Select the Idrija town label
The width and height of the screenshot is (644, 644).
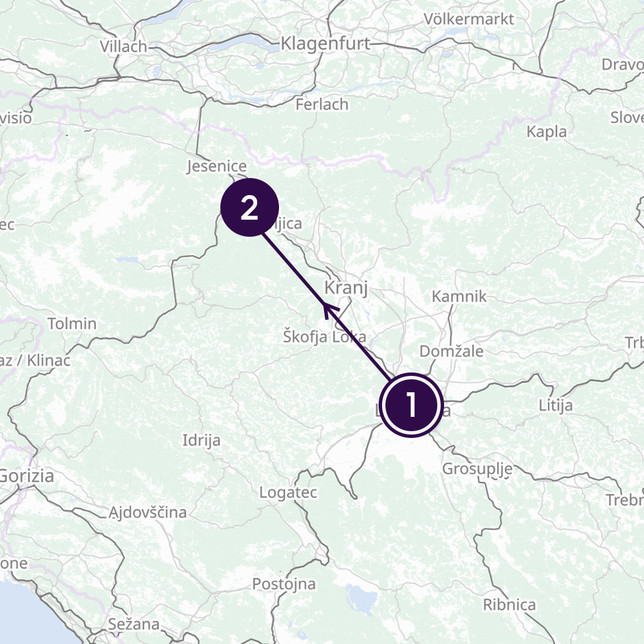point(201,441)
